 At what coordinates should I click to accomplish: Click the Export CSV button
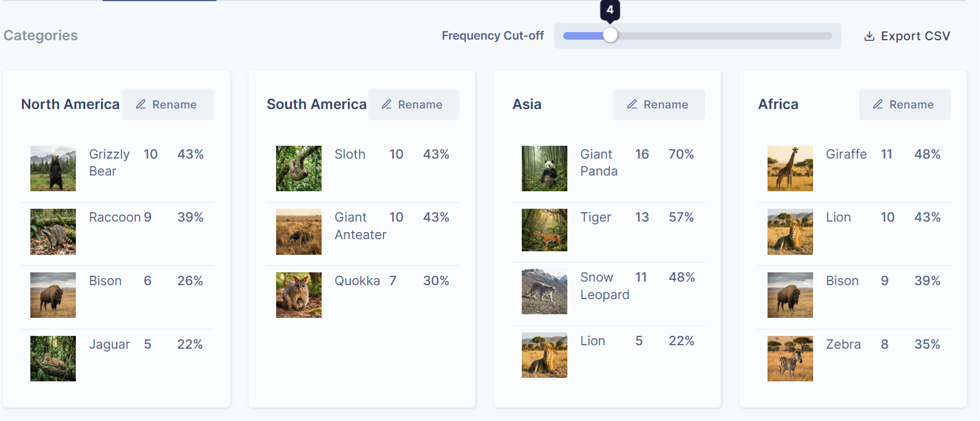(x=906, y=36)
